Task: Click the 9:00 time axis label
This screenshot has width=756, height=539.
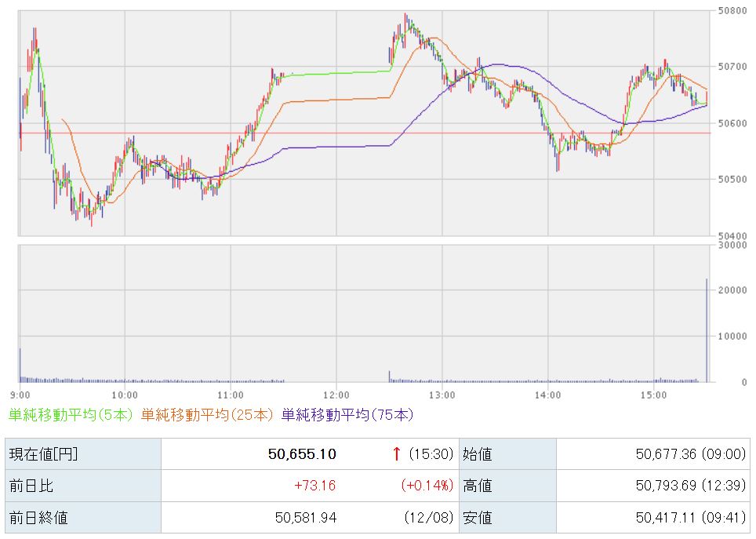Action: (x=20, y=394)
